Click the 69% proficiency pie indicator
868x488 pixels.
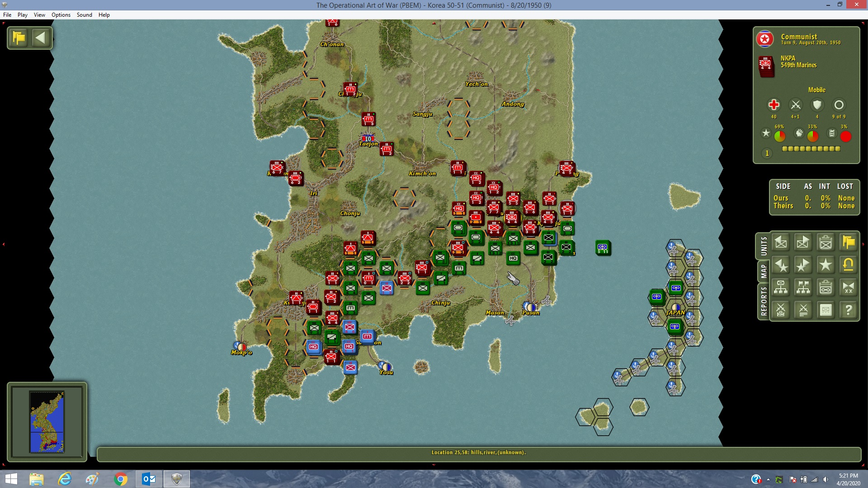780,136
